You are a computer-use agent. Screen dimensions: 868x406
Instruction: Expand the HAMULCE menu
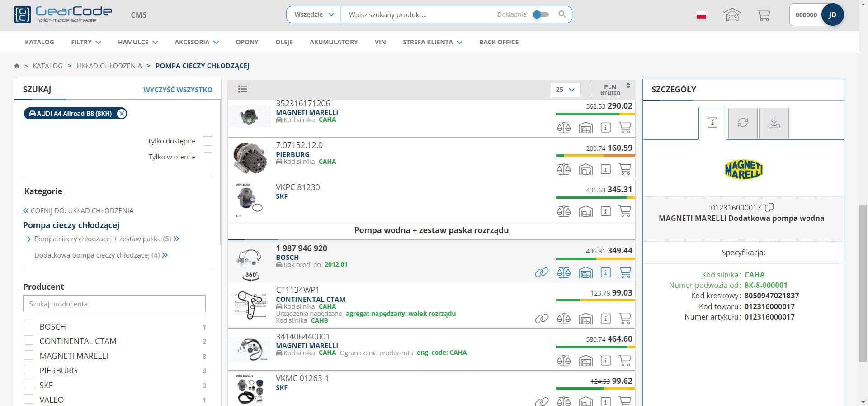pos(138,42)
